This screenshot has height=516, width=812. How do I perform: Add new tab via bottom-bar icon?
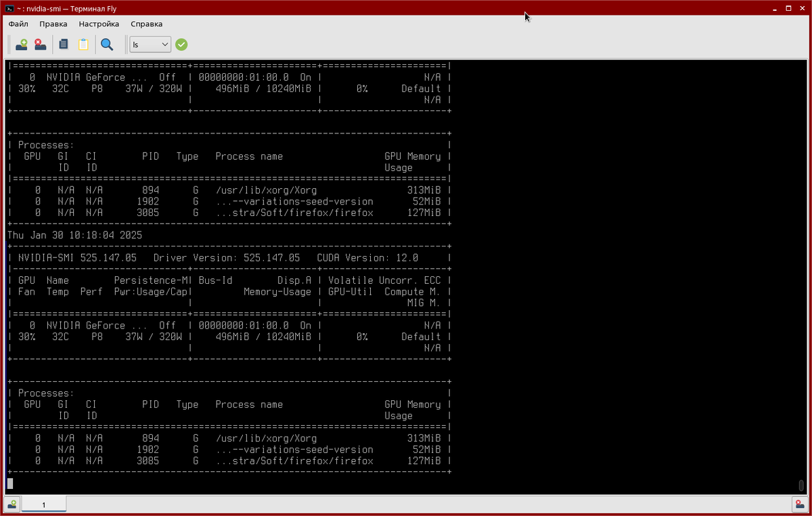(13, 504)
